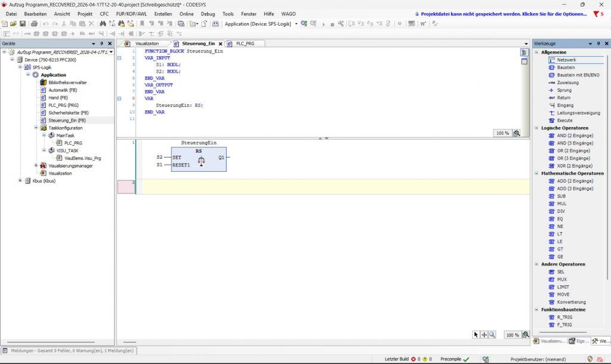This screenshot has width=611, height=364.
Task: Open the Meldungen messages panel button
Action: point(69,351)
